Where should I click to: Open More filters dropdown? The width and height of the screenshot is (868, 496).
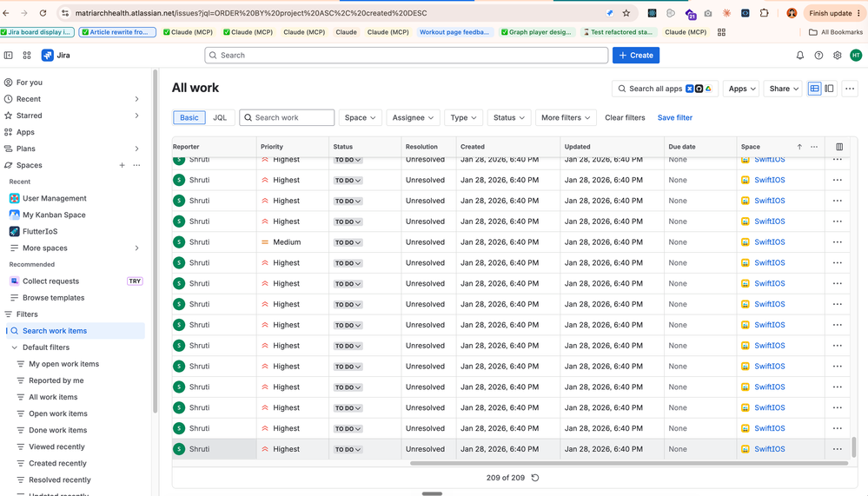click(566, 117)
